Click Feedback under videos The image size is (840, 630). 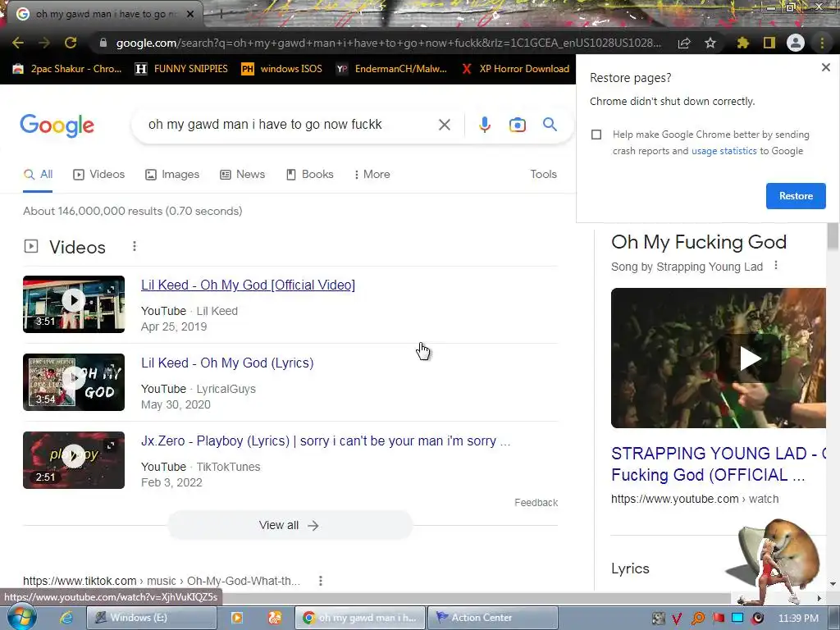coord(536,503)
